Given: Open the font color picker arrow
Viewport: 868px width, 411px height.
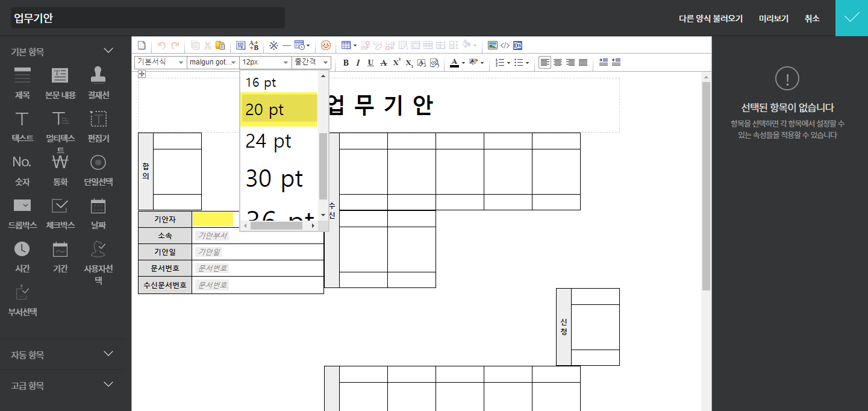Looking at the screenshot, I should click(463, 63).
